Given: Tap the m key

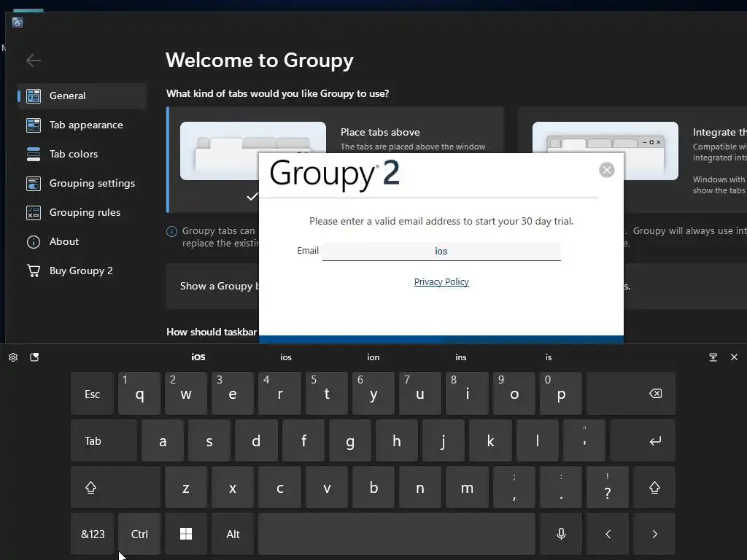Looking at the screenshot, I should 468,488.
